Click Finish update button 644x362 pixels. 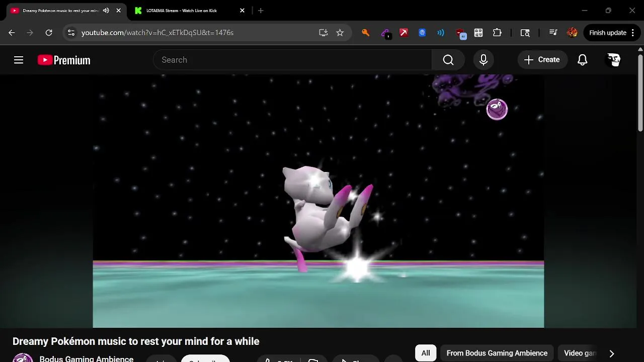click(608, 33)
